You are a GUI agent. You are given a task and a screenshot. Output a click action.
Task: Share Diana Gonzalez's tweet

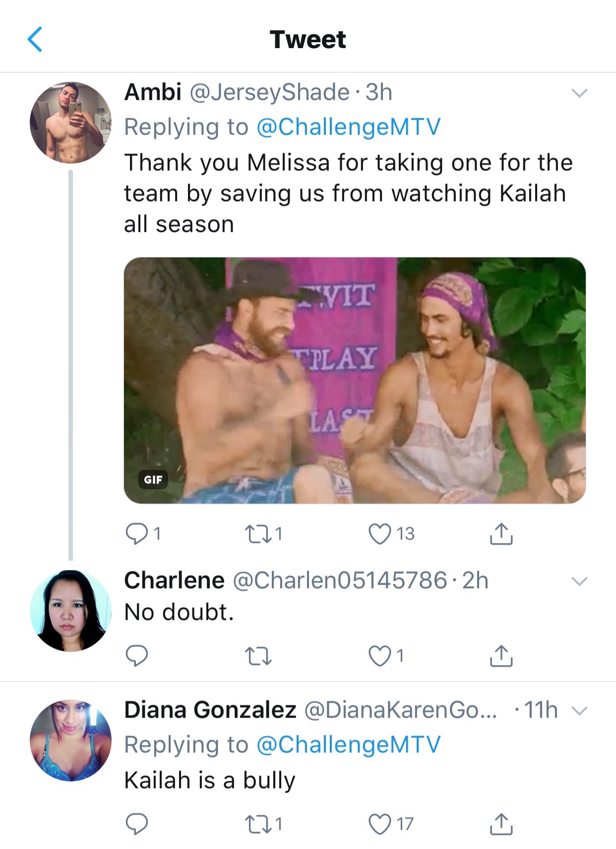501,824
